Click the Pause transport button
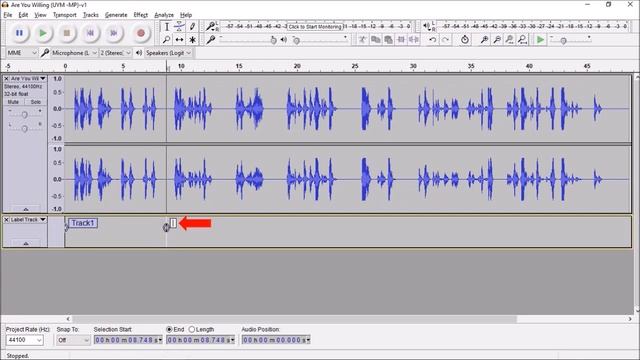The image size is (640, 360). 19,33
